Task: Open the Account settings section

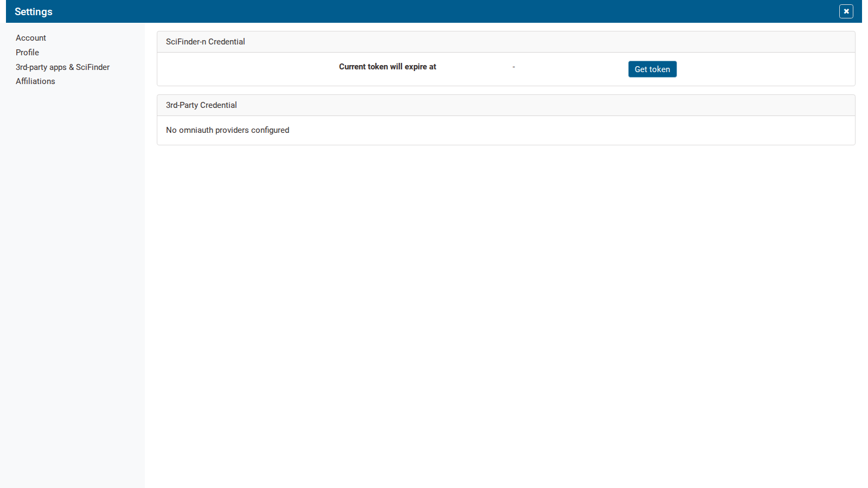Action: [x=31, y=38]
